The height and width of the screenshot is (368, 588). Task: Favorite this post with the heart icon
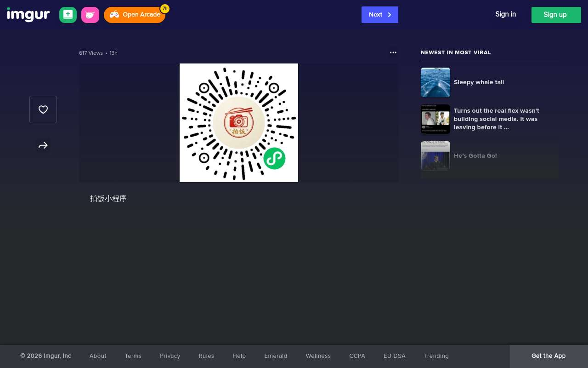(x=43, y=109)
